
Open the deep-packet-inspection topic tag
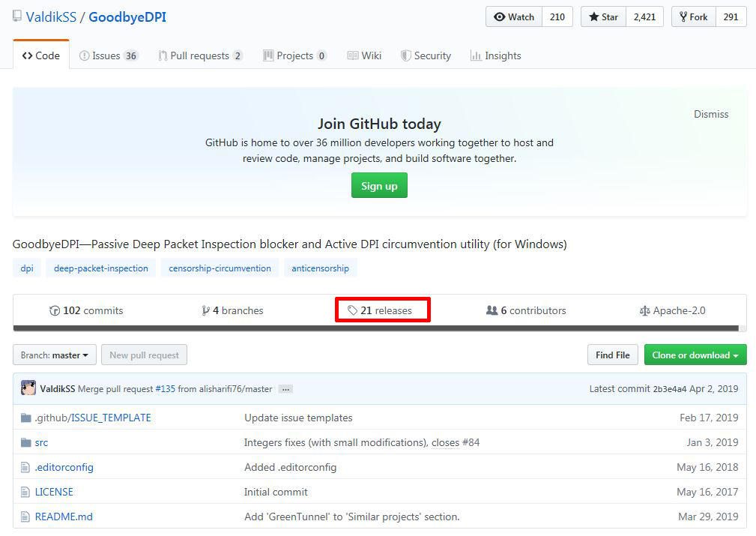[x=100, y=268]
